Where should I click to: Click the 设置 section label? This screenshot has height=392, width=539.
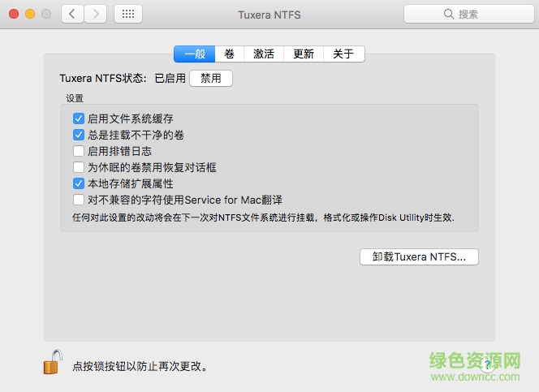click(x=75, y=98)
